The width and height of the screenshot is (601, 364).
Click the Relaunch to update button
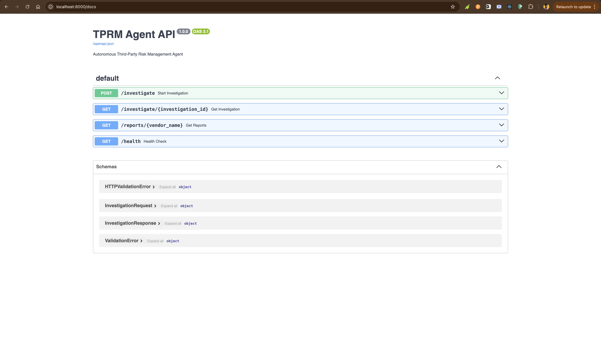[573, 7]
